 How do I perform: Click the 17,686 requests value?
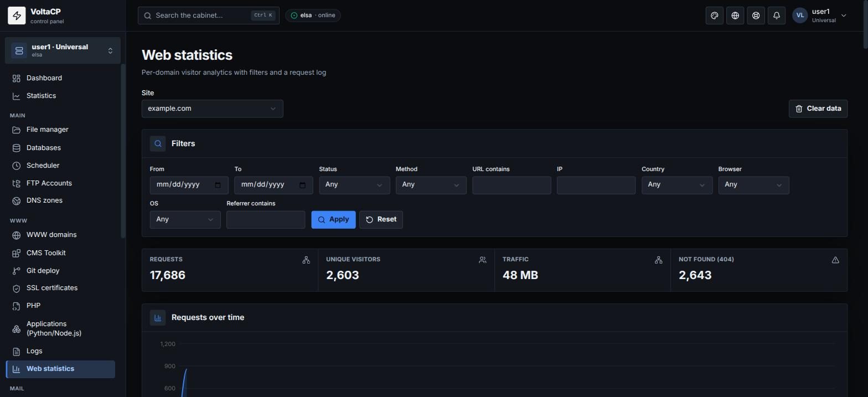(x=168, y=275)
